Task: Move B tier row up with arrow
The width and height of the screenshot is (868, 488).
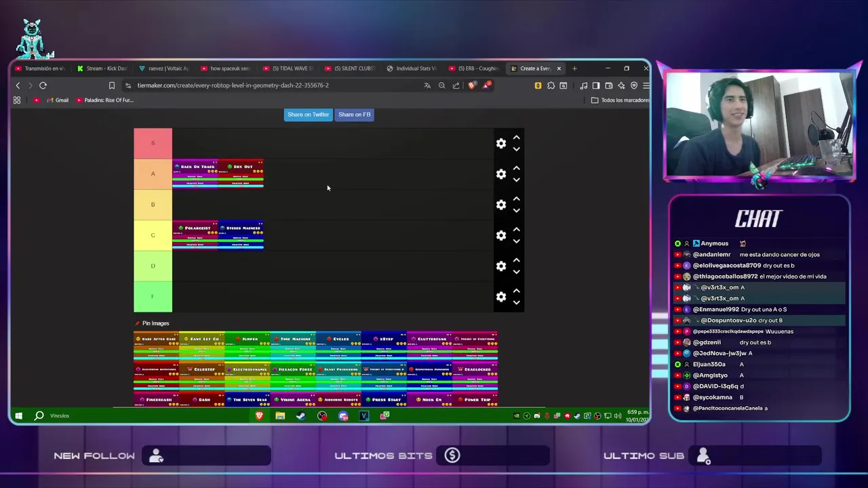Action: 516,199
